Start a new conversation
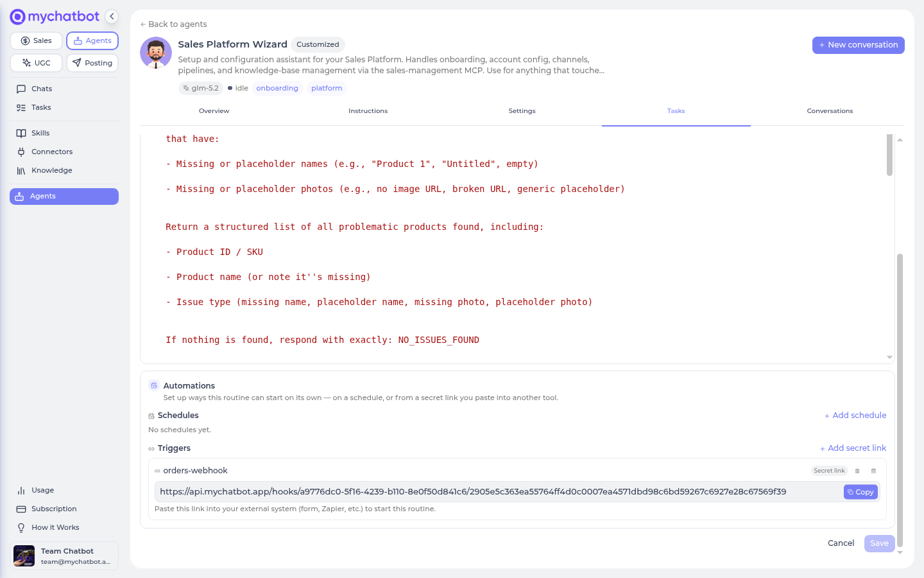924x578 pixels. click(x=858, y=45)
